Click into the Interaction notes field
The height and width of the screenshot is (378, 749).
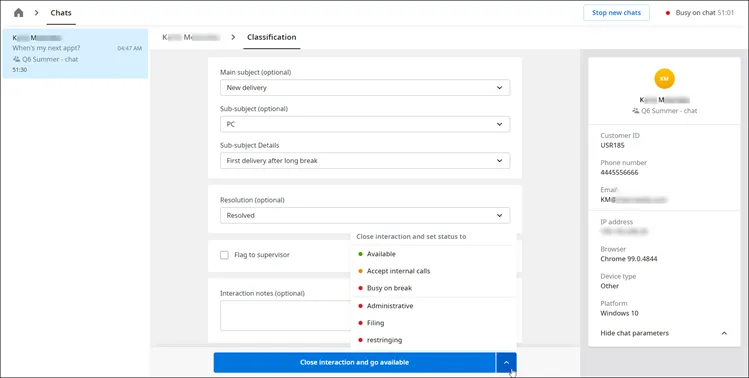pos(286,315)
